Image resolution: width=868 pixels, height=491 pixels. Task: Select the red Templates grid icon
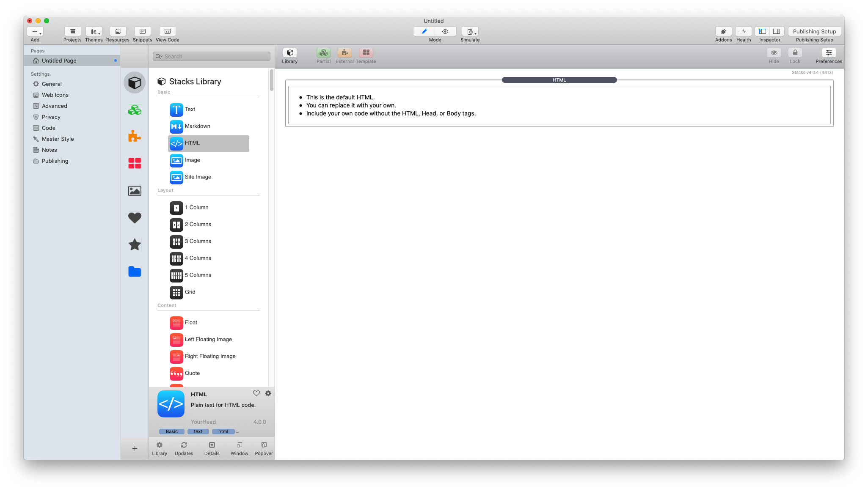[x=135, y=163]
